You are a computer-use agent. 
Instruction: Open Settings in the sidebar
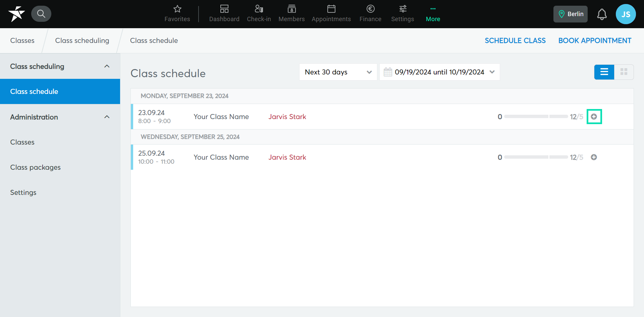coord(23,193)
